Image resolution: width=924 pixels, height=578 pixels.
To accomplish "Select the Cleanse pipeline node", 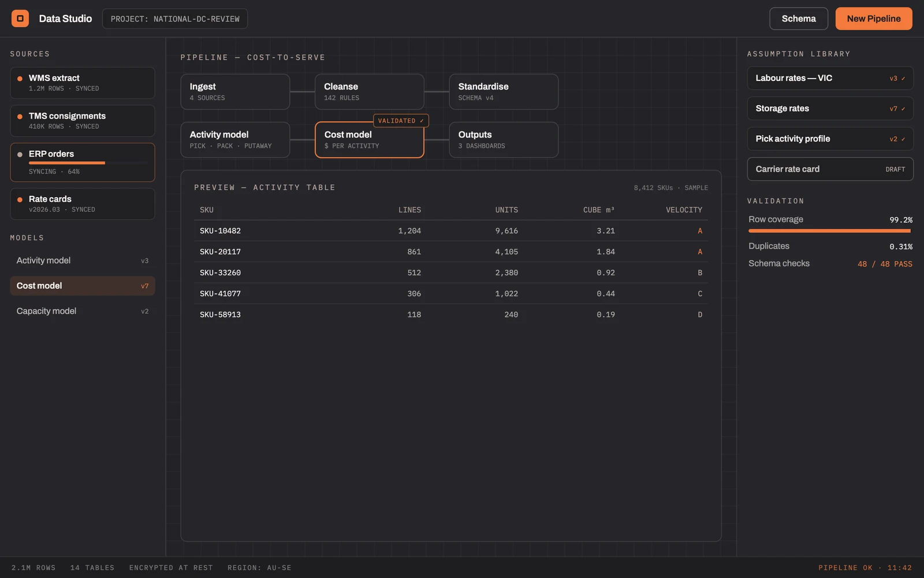I will [x=370, y=91].
